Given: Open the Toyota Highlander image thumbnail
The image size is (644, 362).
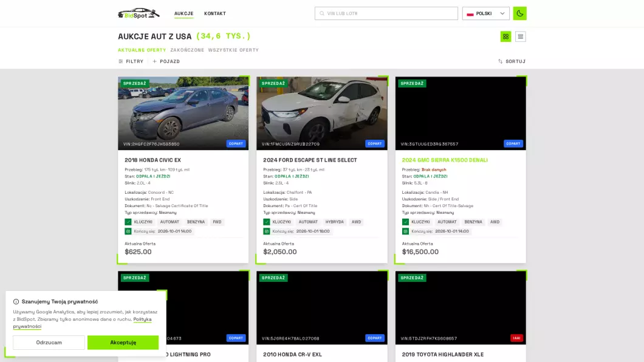Looking at the screenshot, I should tap(461, 308).
